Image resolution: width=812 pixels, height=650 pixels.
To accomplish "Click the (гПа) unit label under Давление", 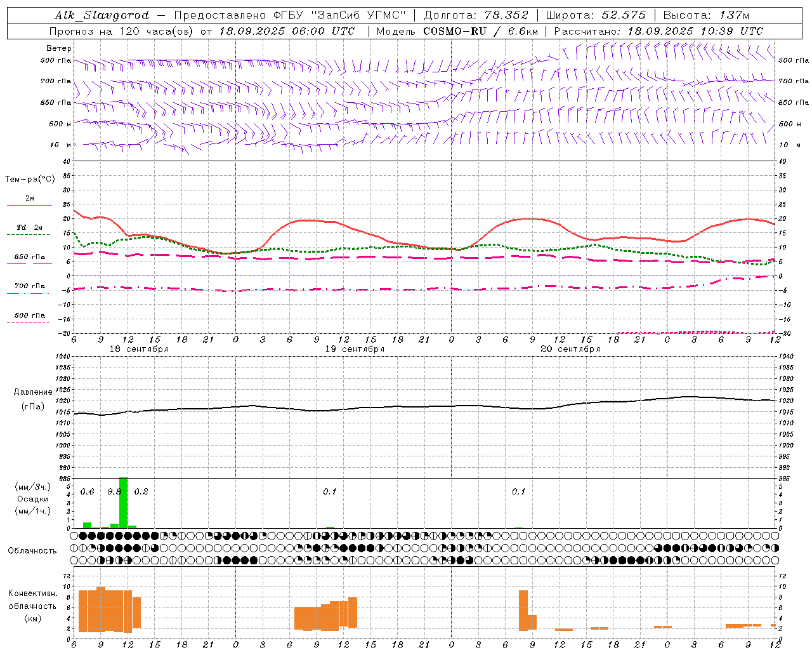I will [32, 407].
